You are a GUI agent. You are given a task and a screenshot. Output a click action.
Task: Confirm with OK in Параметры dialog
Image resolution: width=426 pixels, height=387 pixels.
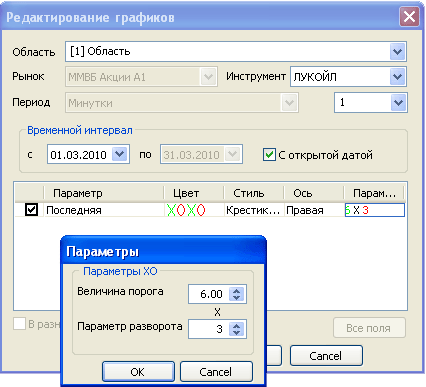tap(138, 372)
